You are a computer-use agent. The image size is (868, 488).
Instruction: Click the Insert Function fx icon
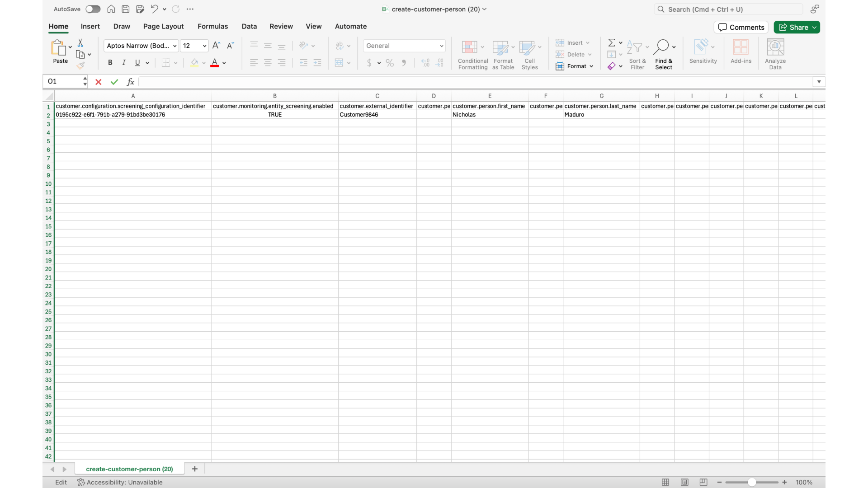(x=130, y=82)
